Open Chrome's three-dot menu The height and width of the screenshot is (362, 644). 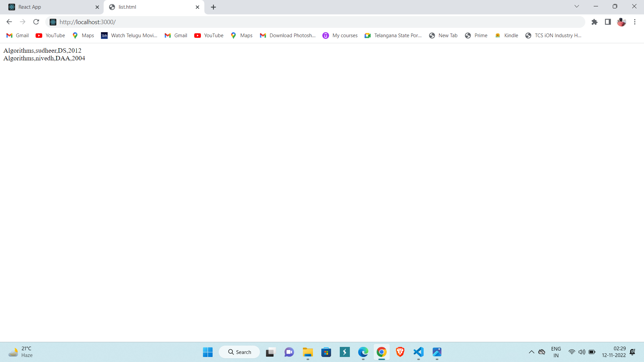pyautogui.click(x=635, y=22)
